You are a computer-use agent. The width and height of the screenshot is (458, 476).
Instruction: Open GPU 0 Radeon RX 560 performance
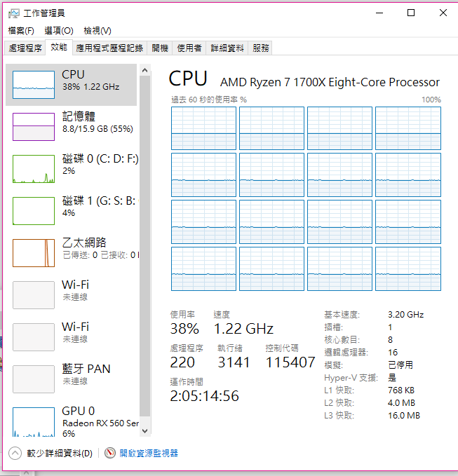(x=72, y=421)
